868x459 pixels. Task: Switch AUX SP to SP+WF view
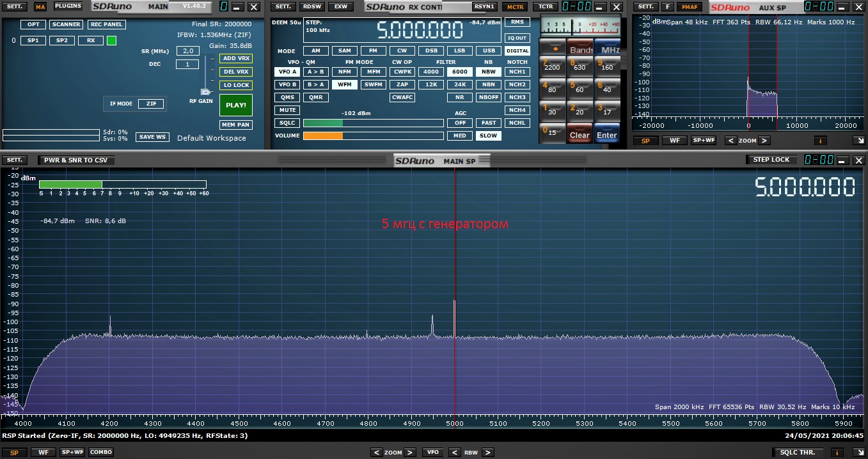click(x=703, y=141)
